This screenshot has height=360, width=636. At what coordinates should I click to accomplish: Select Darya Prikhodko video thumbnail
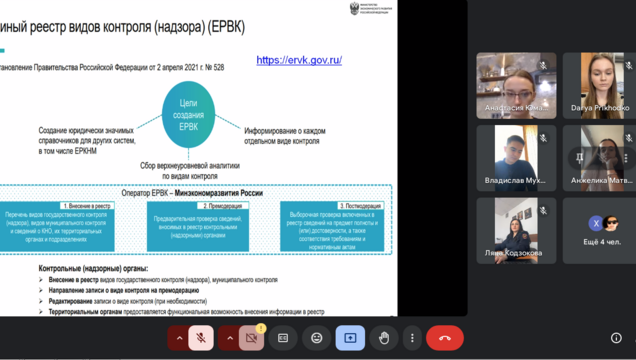point(599,86)
